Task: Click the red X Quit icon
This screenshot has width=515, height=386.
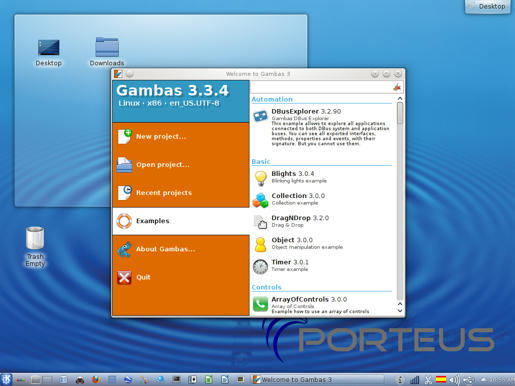Action: 124,277
